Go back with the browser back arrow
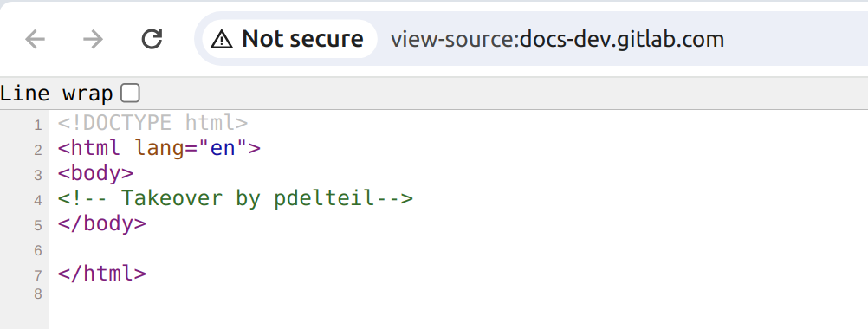The image size is (868, 329). [x=35, y=39]
